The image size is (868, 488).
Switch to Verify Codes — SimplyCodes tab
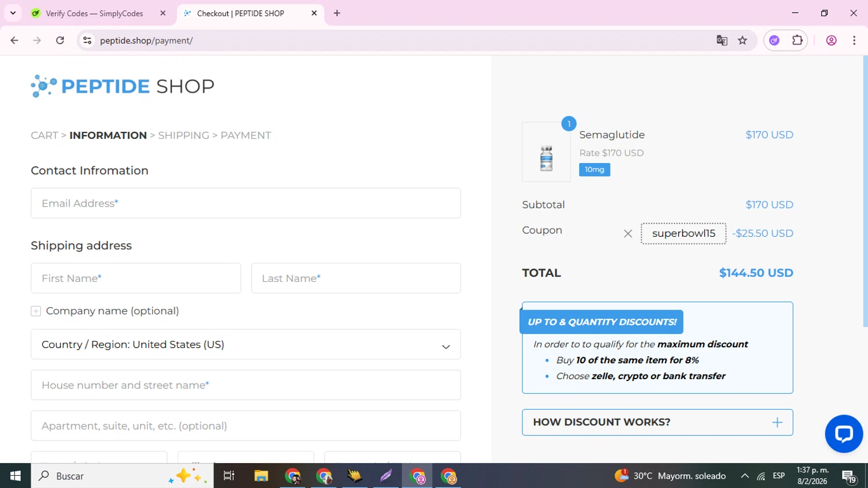click(94, 13)
